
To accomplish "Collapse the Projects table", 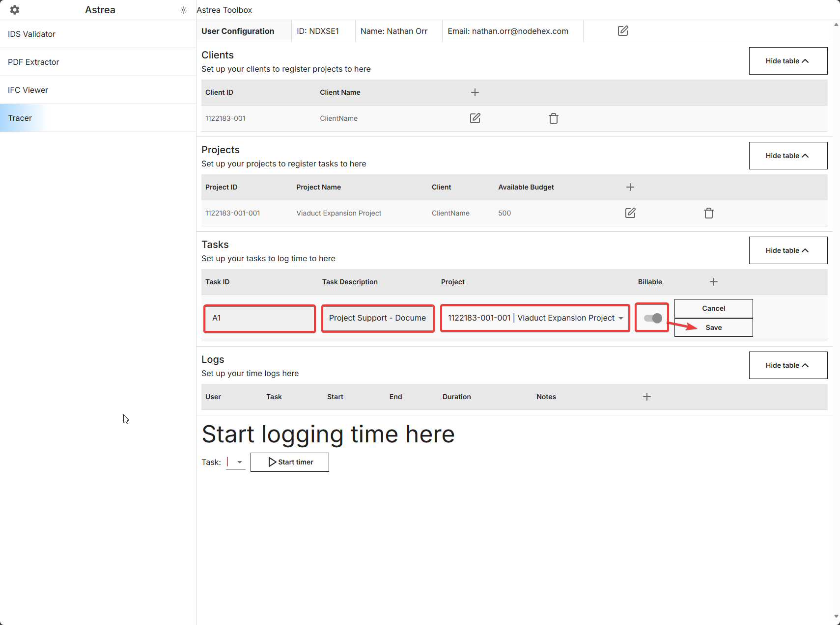I will (787, 155).
